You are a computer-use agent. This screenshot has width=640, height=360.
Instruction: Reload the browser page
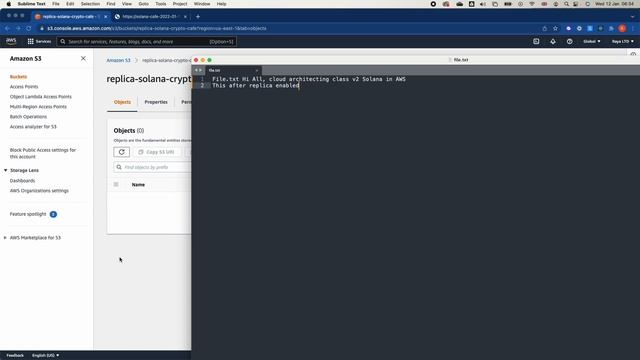(x=29, y=28)
